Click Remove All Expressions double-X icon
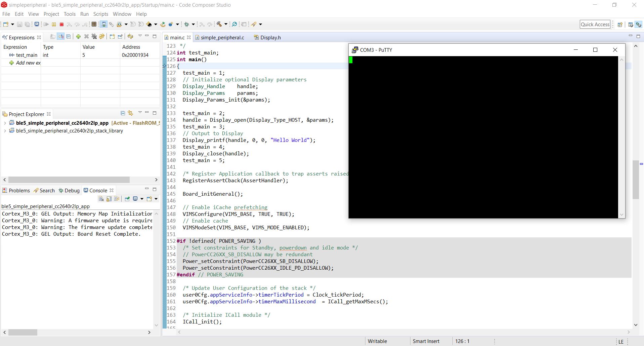Image resolution: width=644 pixels, height=346 pixels. click(x=94, y=37)
